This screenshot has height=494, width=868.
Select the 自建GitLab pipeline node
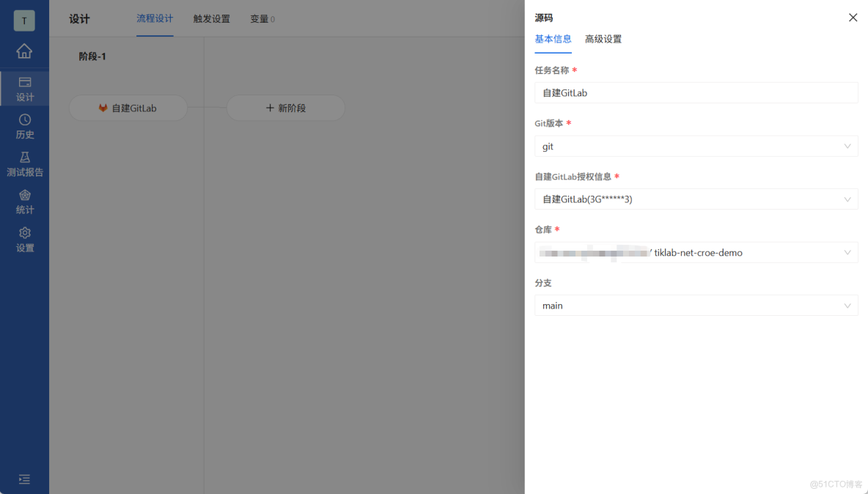[128, 108]
